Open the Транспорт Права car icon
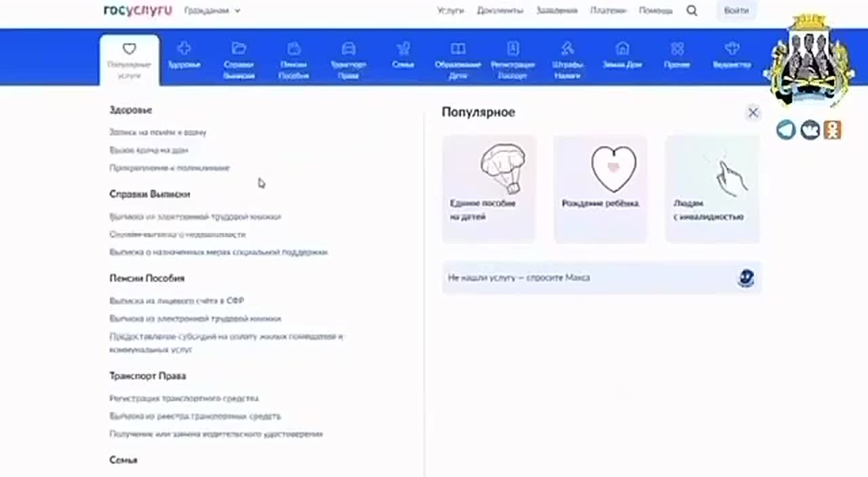 click(x=348, y=49)
